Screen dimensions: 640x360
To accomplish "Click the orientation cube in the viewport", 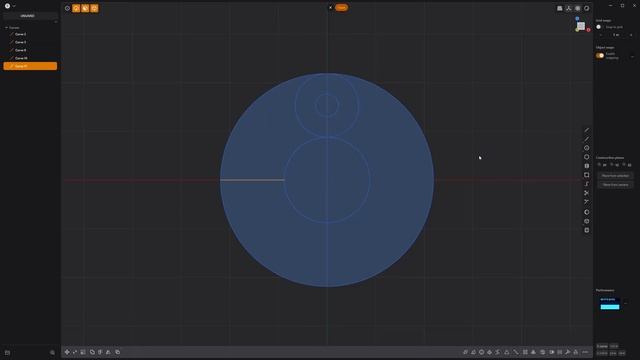I will pyautogui.click(x=581, y=26).
